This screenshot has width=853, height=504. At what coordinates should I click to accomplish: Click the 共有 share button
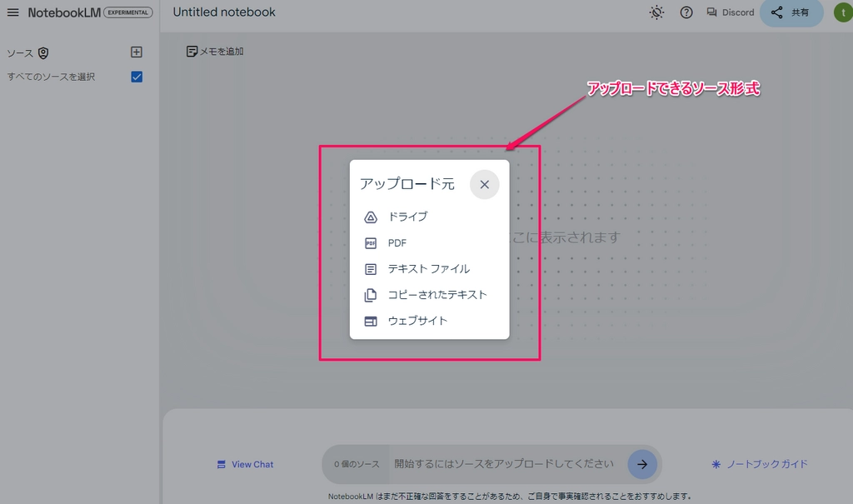pyautogui.click(x=791, y=12)
